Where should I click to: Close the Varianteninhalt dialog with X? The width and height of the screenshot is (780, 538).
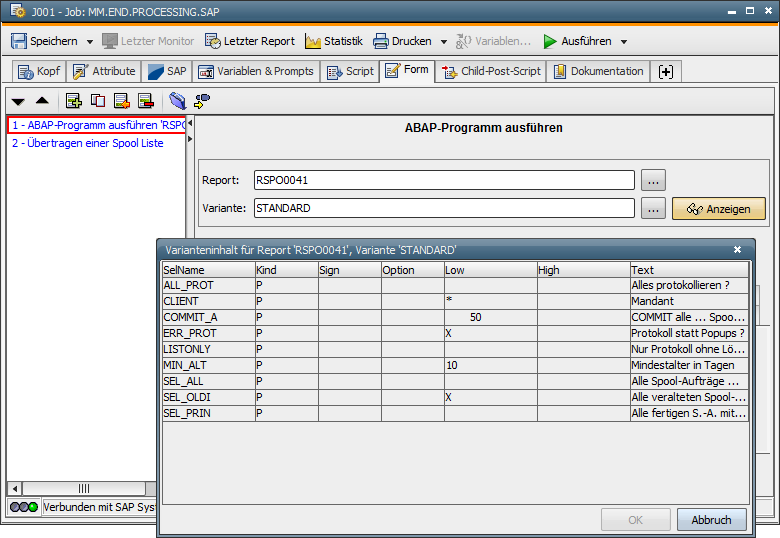(737, 250)
